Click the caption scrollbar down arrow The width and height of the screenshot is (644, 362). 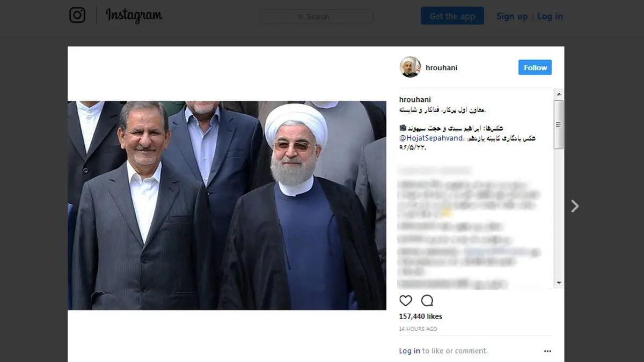[559, 283]
